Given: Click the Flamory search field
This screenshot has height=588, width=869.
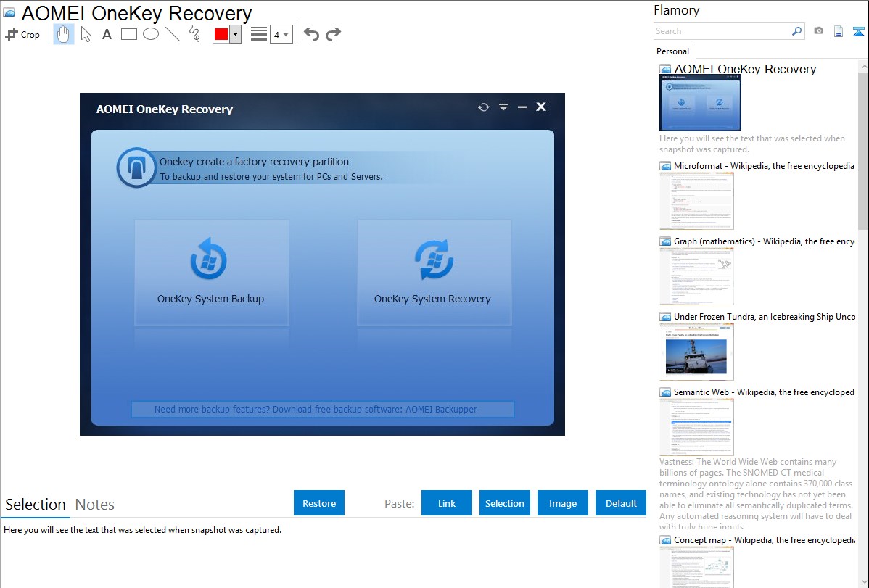Looking at the screenshot, I should pyautogui.click(x=722, y=31).
